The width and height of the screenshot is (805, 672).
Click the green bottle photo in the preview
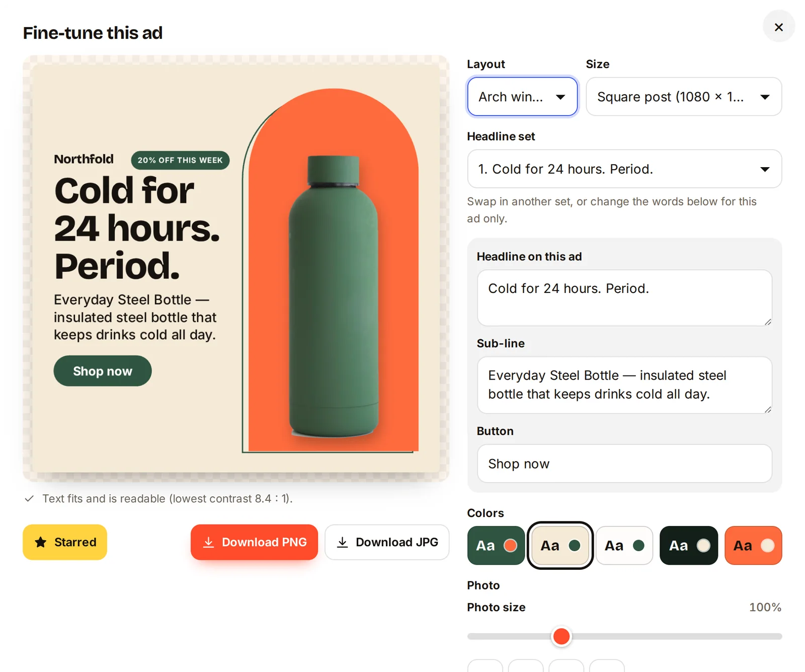(x=333, y=297)
